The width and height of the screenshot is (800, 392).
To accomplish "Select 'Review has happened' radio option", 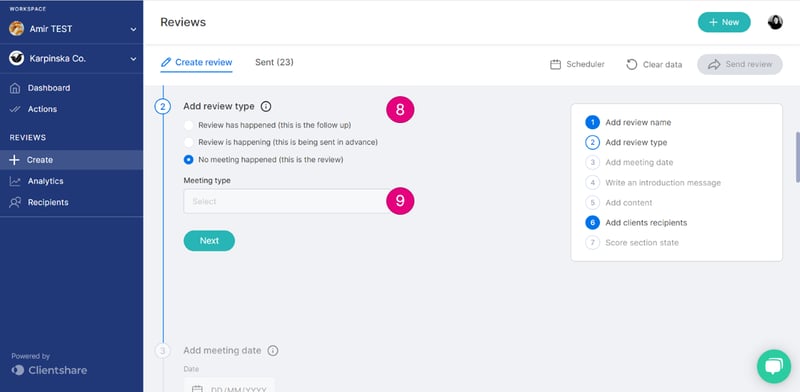I will click(x=189, y=125).
